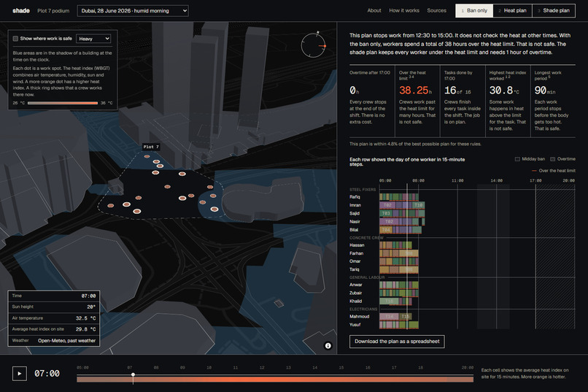The height and width of the screenshot is (392, 588).
Task: Open the info icon on the map
Action: coord(328,346)
